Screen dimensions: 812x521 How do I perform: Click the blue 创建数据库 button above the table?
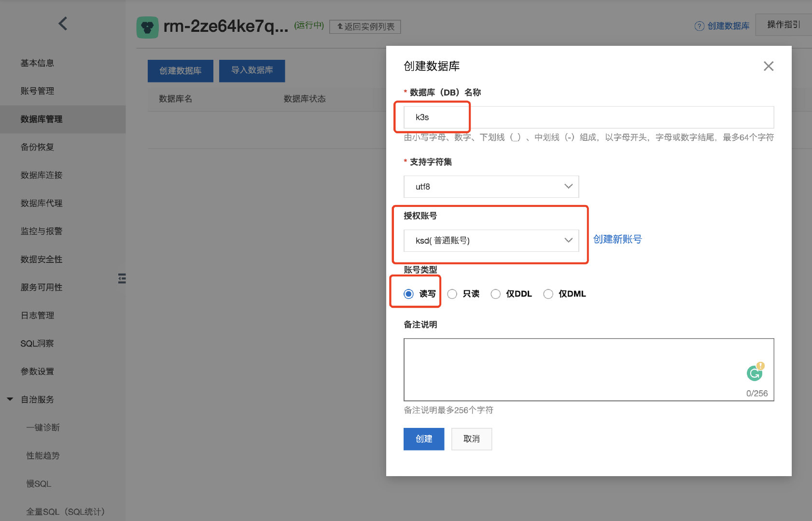(x=181, y=71)
